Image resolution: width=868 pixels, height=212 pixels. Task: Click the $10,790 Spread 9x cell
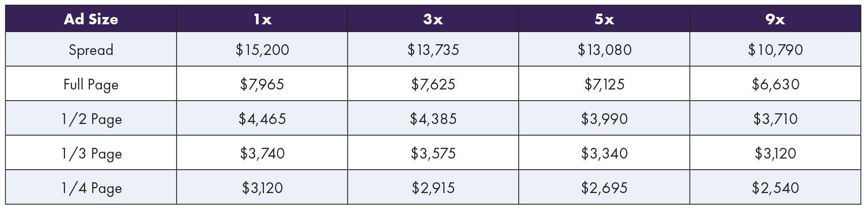(x=775, y=50)
